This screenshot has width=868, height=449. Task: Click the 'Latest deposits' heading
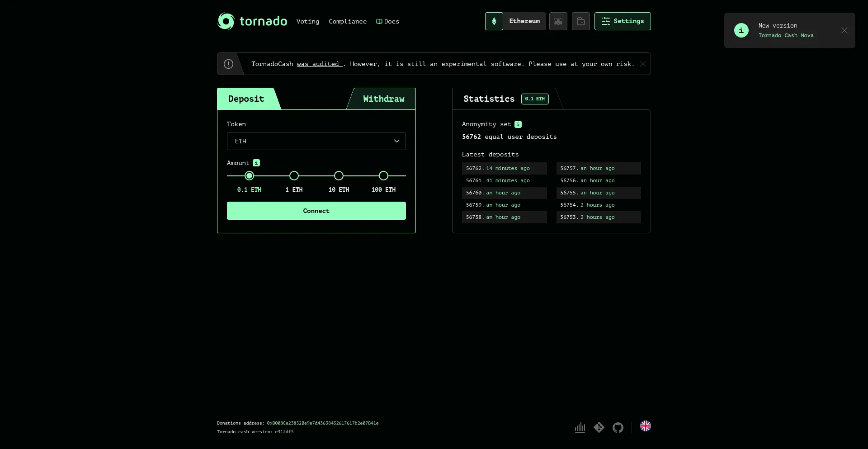click(x=491, y=155)
